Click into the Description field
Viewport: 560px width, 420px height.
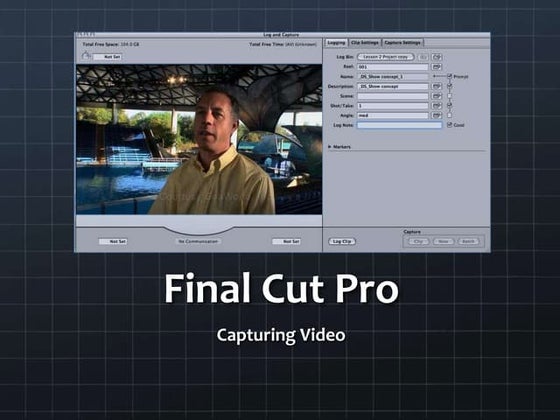pyautogui.click(x=392, y=86)
